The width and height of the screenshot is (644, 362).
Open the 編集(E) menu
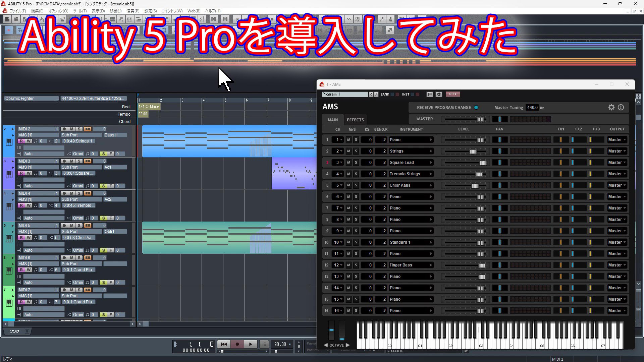[x=37, y=11]
